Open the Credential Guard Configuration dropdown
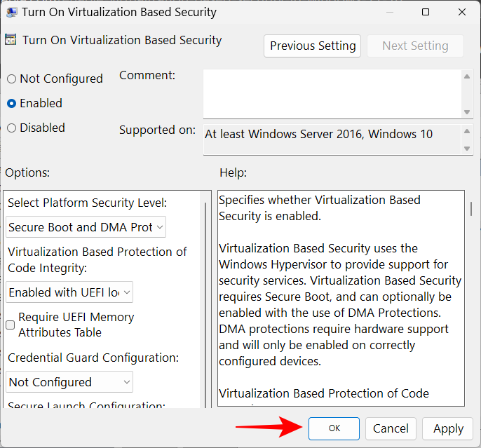Screen dimensions: 481x448 tap(69, 382)
